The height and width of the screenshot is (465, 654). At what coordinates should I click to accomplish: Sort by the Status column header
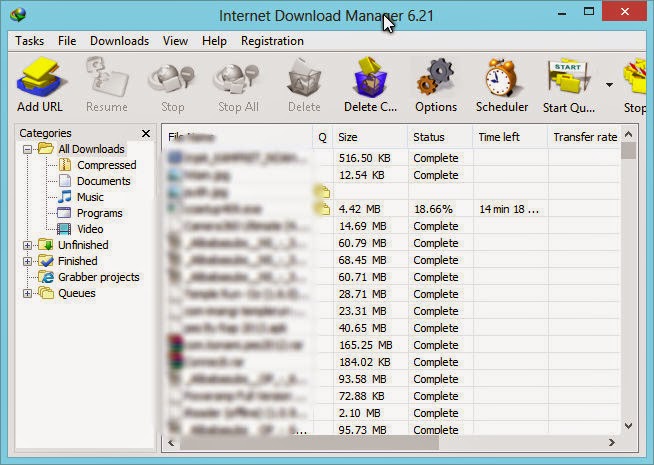point(440,137)
